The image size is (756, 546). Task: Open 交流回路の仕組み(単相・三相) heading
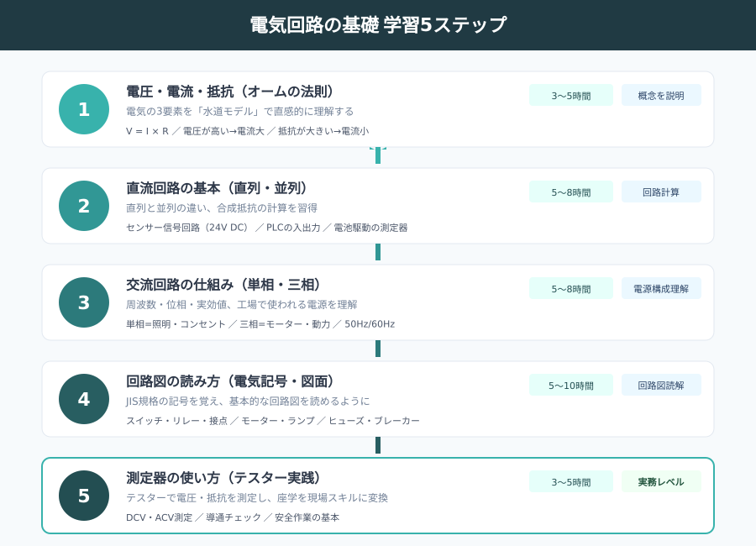[x=225, y=285]
